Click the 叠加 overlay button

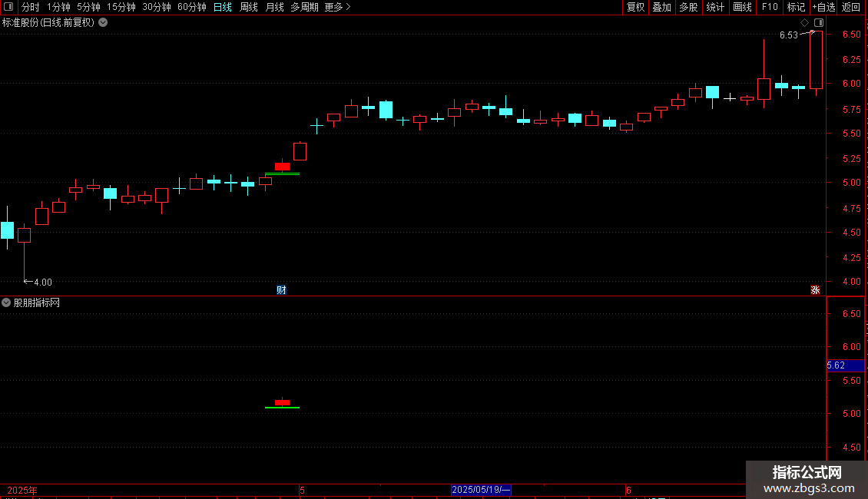pos(661,7)
